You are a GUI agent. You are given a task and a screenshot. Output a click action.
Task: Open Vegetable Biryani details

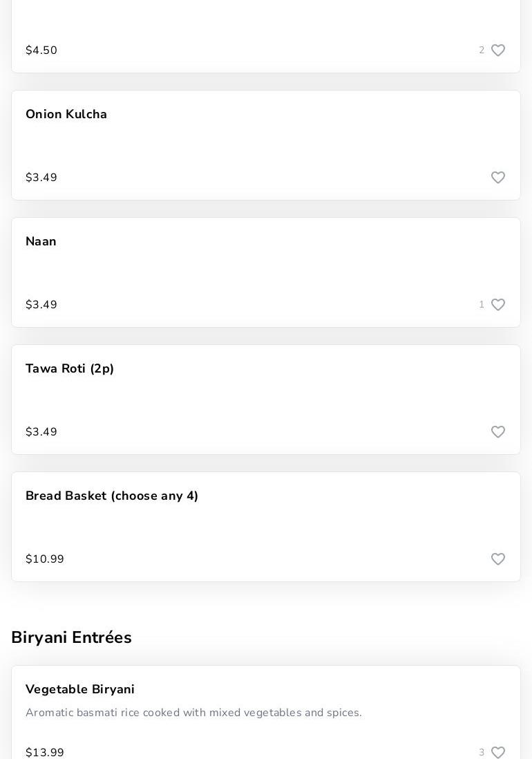click(x=80, y=690)
